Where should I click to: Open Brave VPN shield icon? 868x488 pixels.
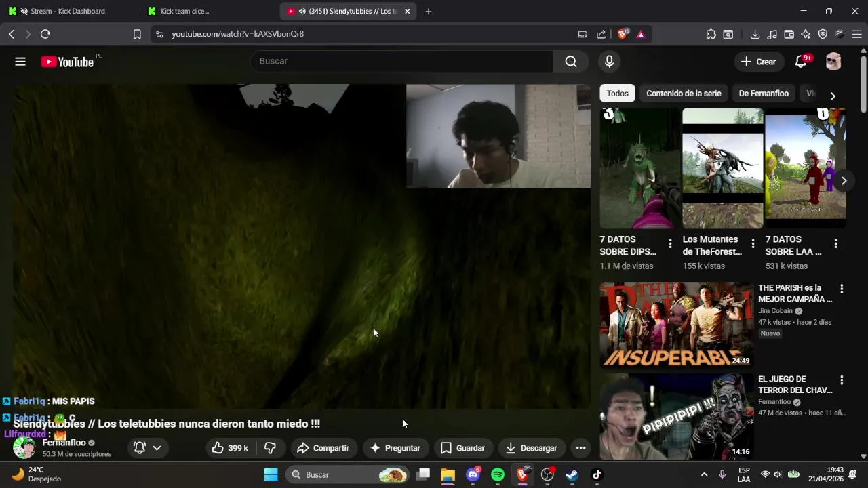[823, 34]
